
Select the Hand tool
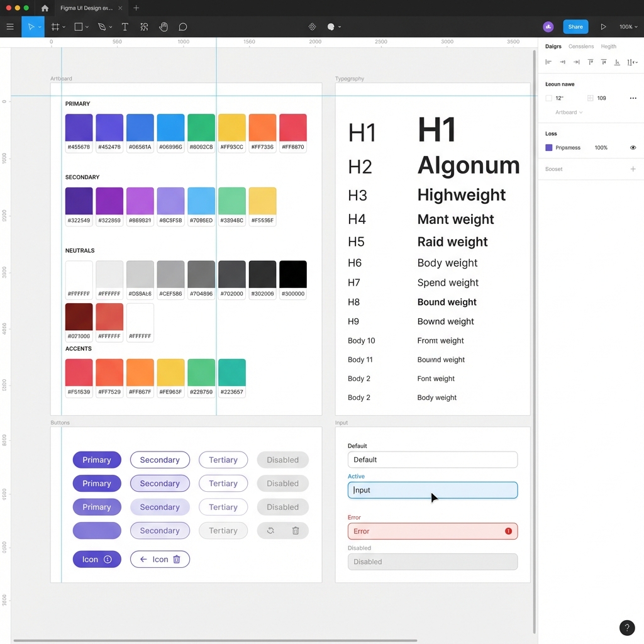pos(164,26)
